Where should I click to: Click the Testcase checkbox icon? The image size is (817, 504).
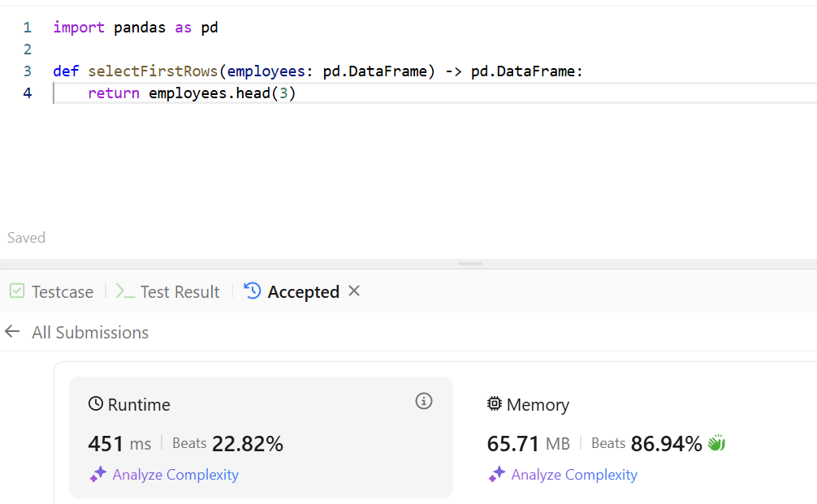click(x=17, y=291)
